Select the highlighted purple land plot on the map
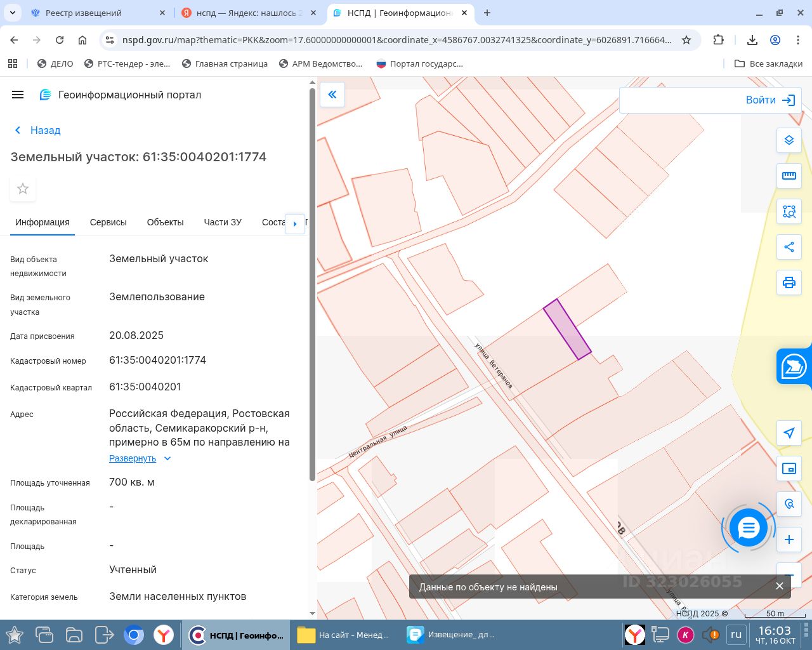 567,329
